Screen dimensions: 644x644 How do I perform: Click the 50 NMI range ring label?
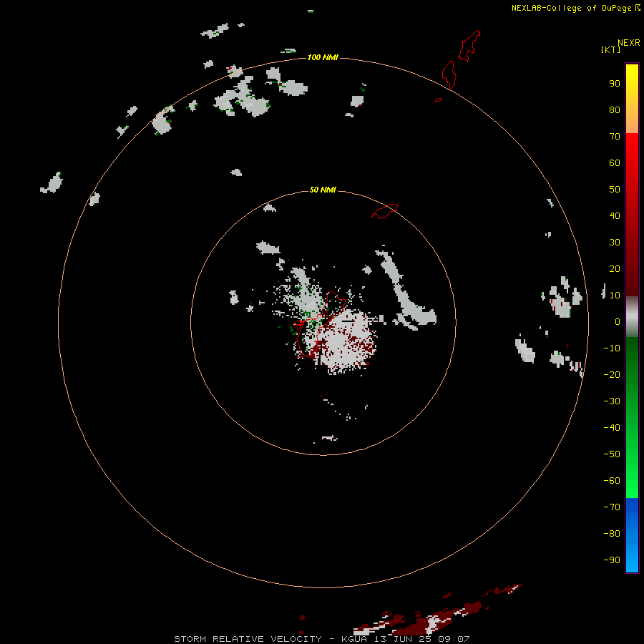[x=323, y=190]
